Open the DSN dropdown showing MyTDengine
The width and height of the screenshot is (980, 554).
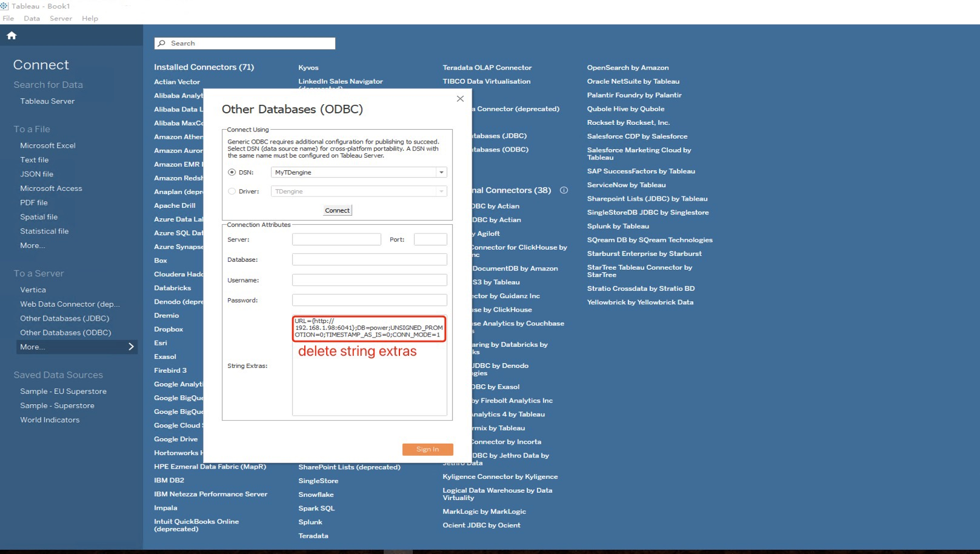[441, 173]
